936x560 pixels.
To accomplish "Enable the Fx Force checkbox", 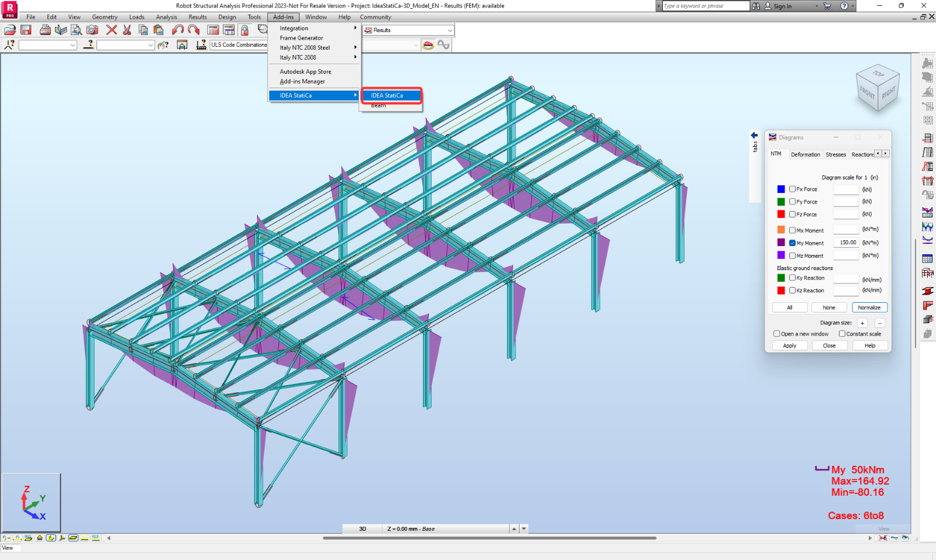I will click(x=792, y=189).
